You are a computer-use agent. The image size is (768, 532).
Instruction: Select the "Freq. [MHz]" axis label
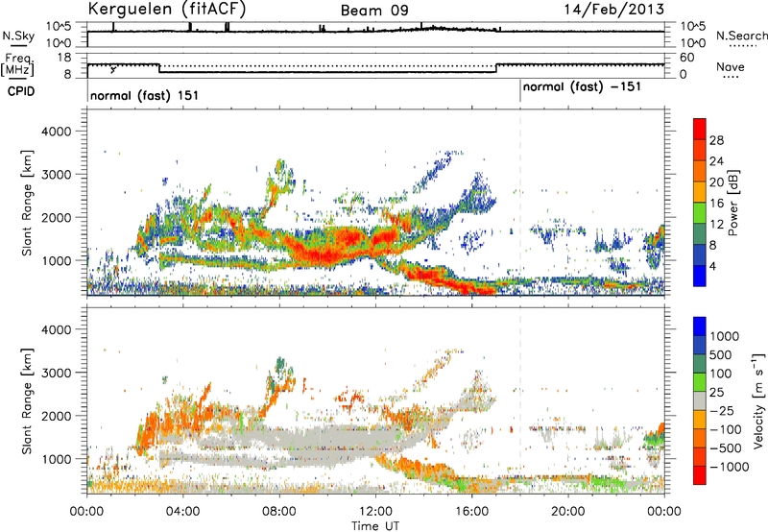click(x=17, y=64)
